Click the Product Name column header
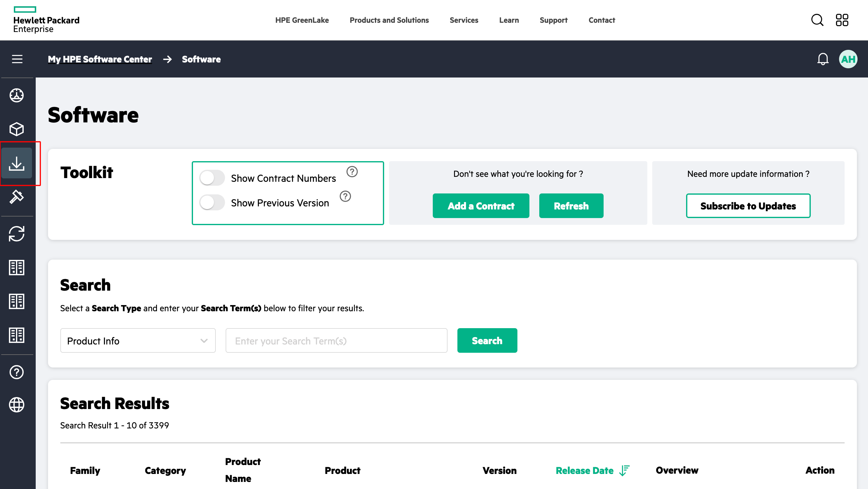Image resolution: width=868 pixels, height=489 pixels. (x=243, y=470)
